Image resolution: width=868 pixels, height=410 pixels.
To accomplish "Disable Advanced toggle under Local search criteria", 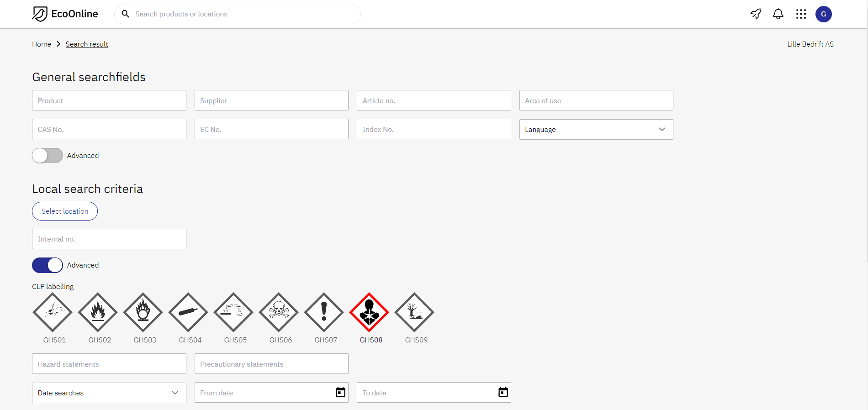I will 48,265.
